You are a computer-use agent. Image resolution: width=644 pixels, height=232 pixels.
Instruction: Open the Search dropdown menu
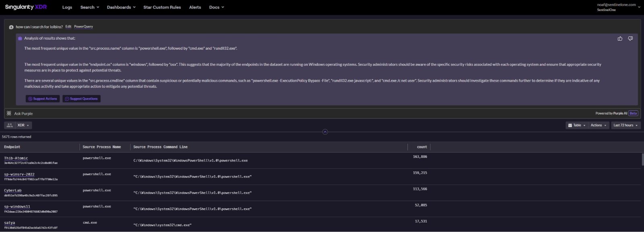[x=89, y=7]
